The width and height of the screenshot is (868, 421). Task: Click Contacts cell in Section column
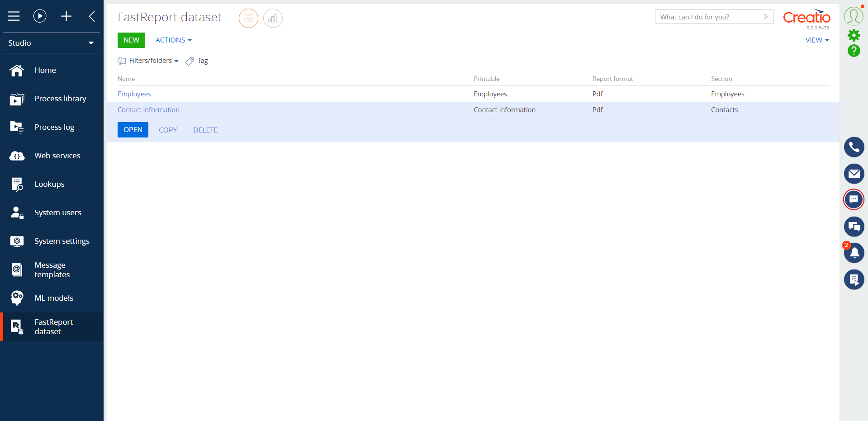click(x=724, y=110)
